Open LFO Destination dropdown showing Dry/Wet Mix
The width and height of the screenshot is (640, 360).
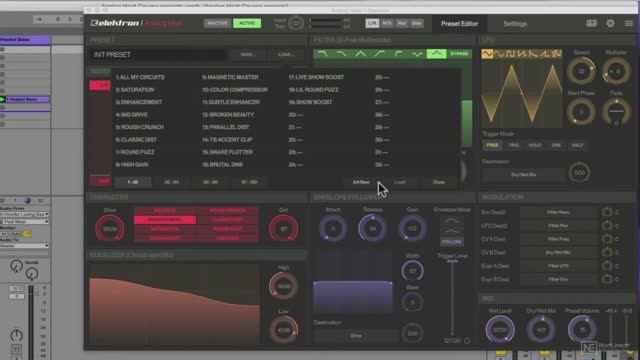(523, 175)
